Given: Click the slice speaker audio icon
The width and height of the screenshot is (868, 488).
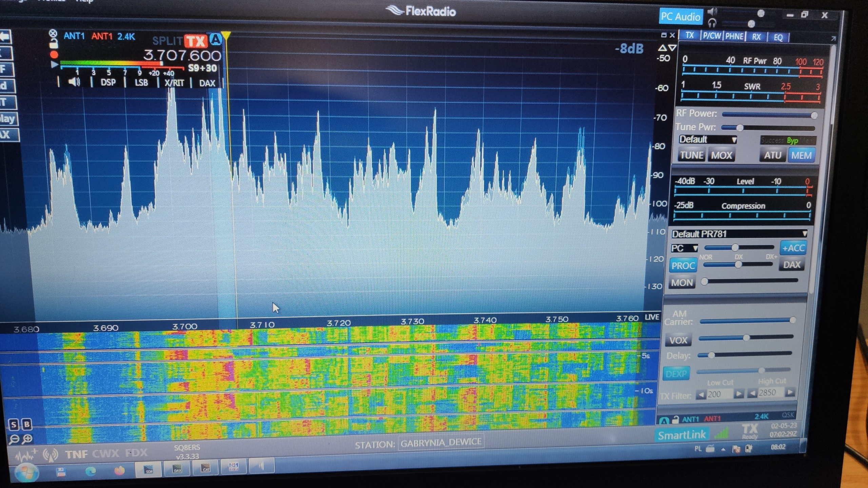Looking at the screenshot, I should tap(74, 82).
